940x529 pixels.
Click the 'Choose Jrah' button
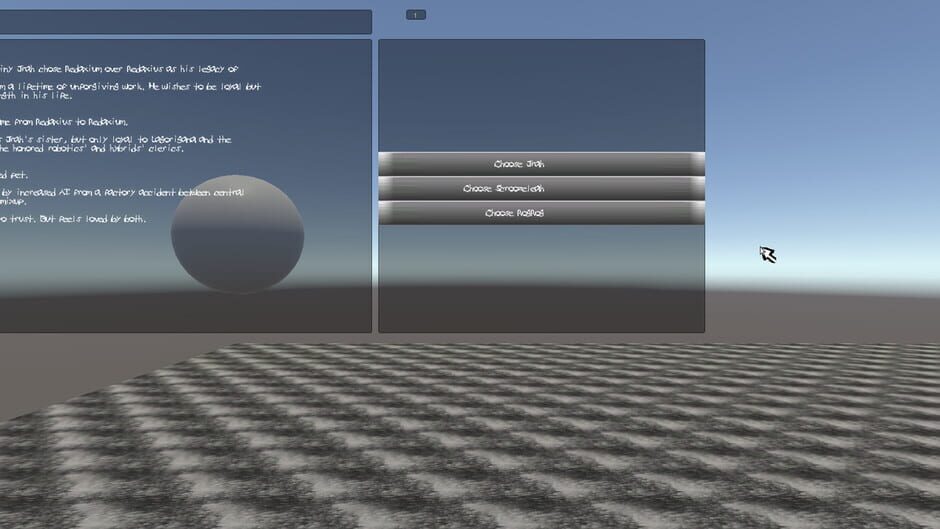541,164
